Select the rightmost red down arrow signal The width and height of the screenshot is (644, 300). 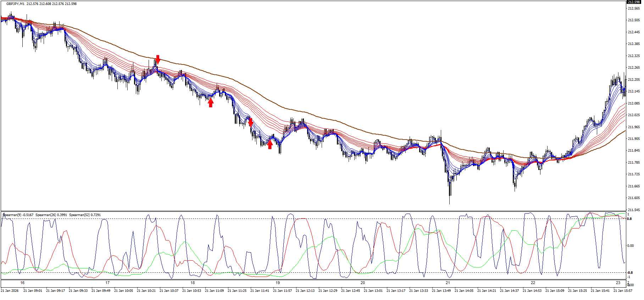pyautogui.click(x=251, y=123)
